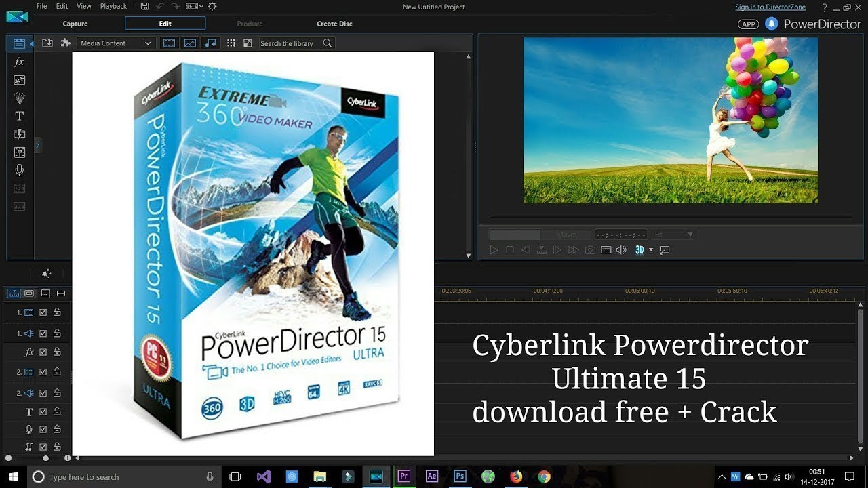Click the plug-ins puzzle icon

coord(66,43)
